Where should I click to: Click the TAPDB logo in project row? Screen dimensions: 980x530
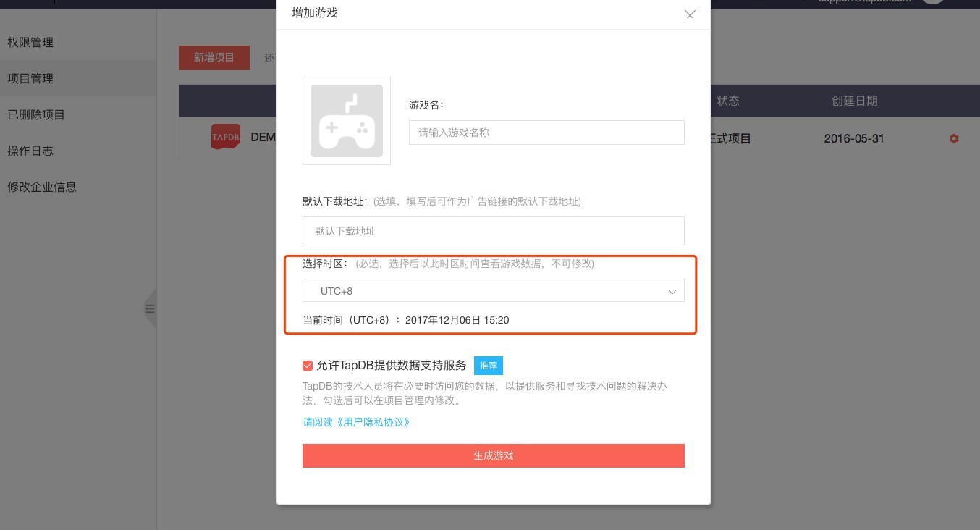225,137
